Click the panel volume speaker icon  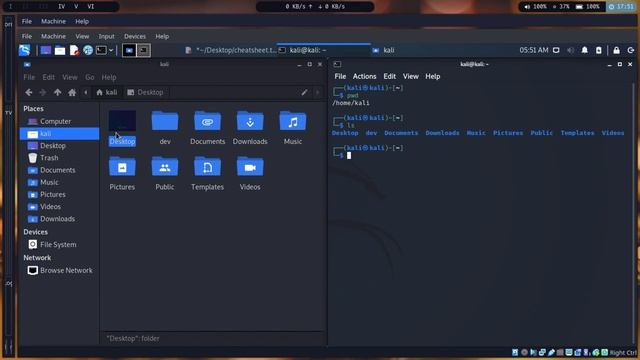click(x=570, y=50)
